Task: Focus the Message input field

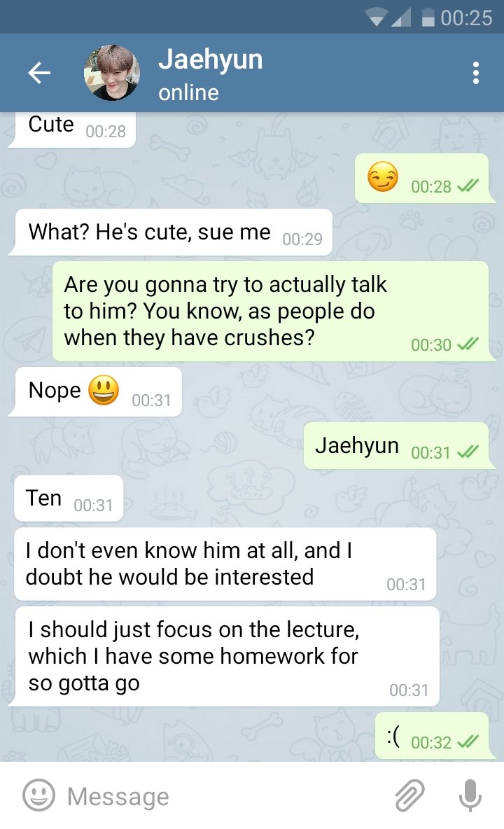Action: pos(222,795)
